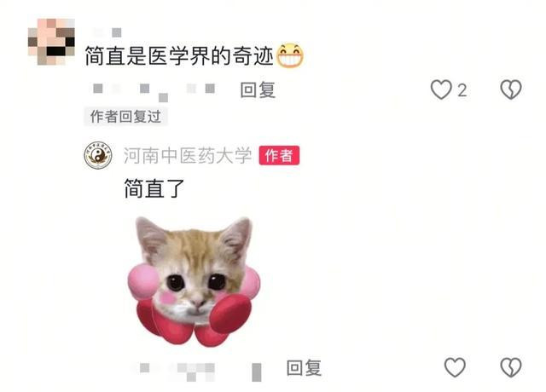Tap the blurred timestamp under author's reply
The image size is (546, 392).
[201, 372]
